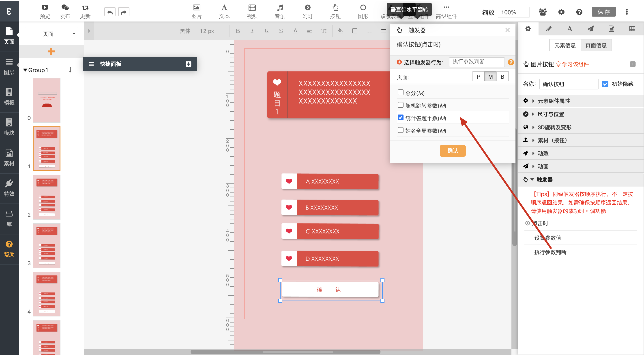Screen dimensions: 644x355
Task: Toggle bold text formatting
Action: pos(238,31)
